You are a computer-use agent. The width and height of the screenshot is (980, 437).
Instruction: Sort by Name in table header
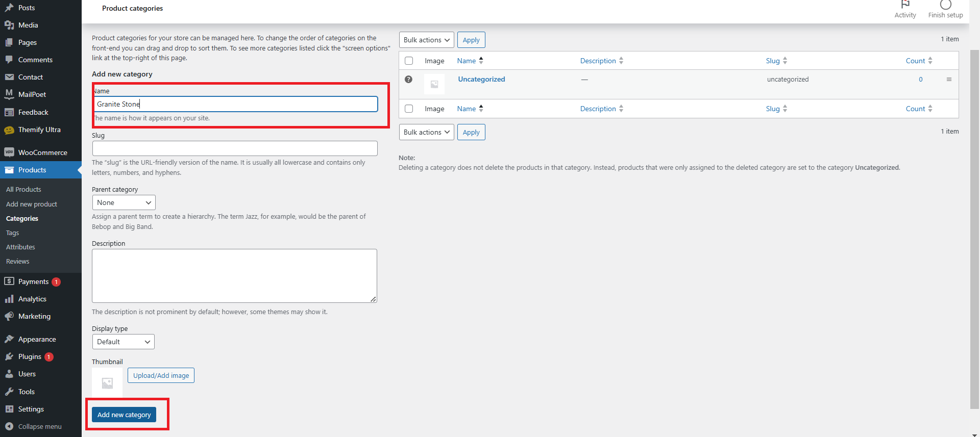(x=470, y=61)
